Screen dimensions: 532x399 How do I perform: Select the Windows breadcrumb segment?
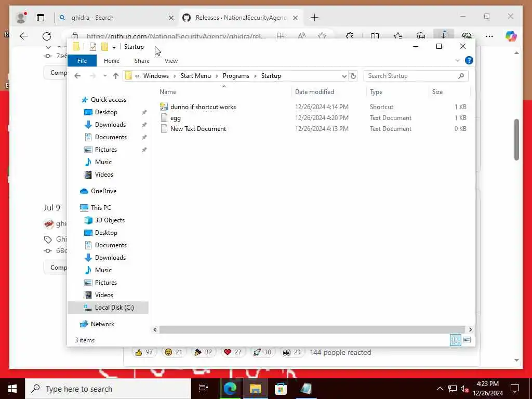[156, 76]
